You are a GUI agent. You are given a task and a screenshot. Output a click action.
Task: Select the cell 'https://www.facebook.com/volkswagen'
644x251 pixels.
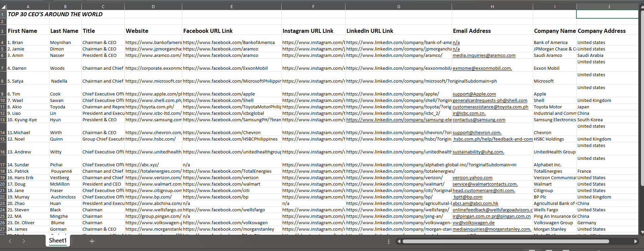tap(232, 223)
